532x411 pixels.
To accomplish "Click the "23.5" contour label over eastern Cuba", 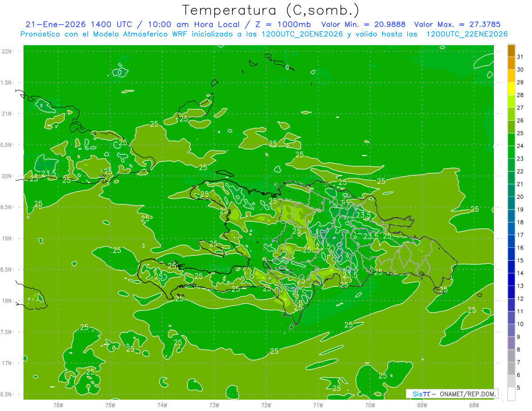I will 49,173.
